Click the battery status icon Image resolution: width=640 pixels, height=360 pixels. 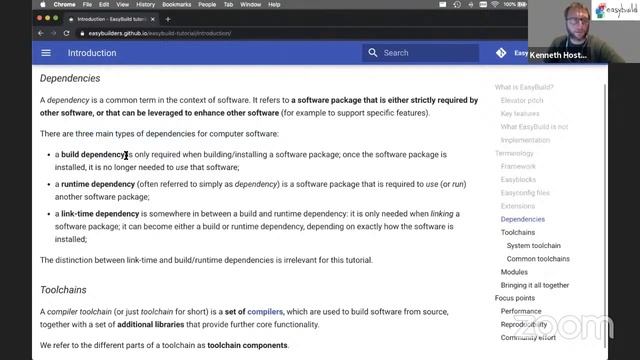[522, 4]
